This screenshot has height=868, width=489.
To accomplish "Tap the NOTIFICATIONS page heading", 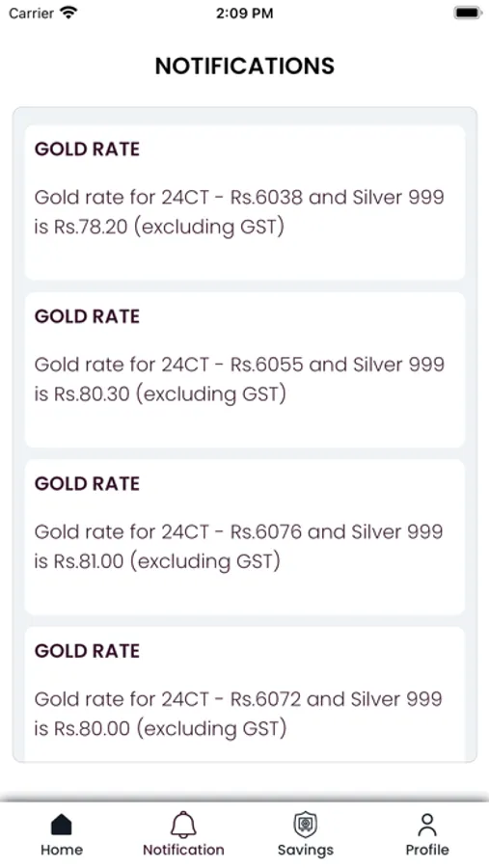I will pos(245,66).
